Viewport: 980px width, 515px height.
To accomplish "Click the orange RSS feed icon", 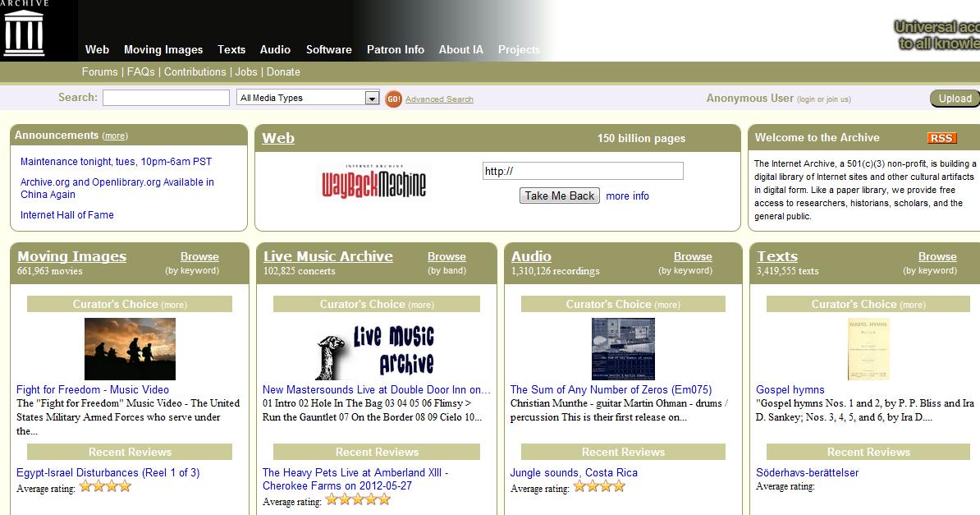I will (x=941, y=138).
